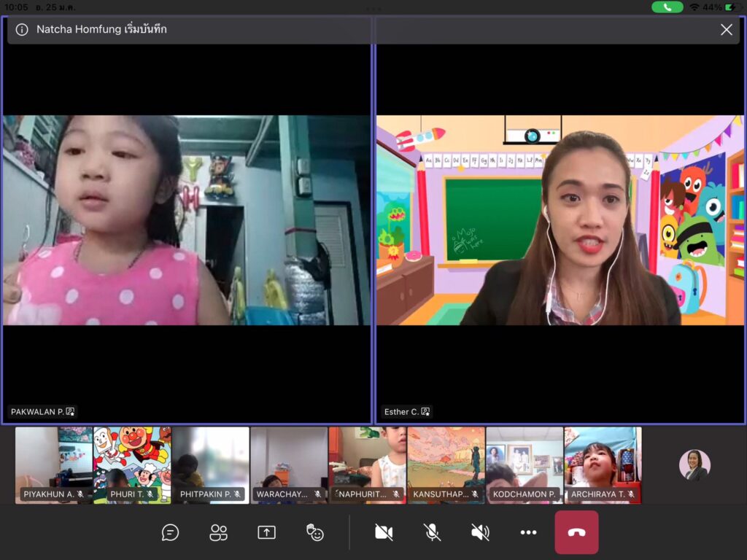747x560 pixels.
Task: Tap ARCHIRAYA T. participant thumbnail
Action: 603,465
